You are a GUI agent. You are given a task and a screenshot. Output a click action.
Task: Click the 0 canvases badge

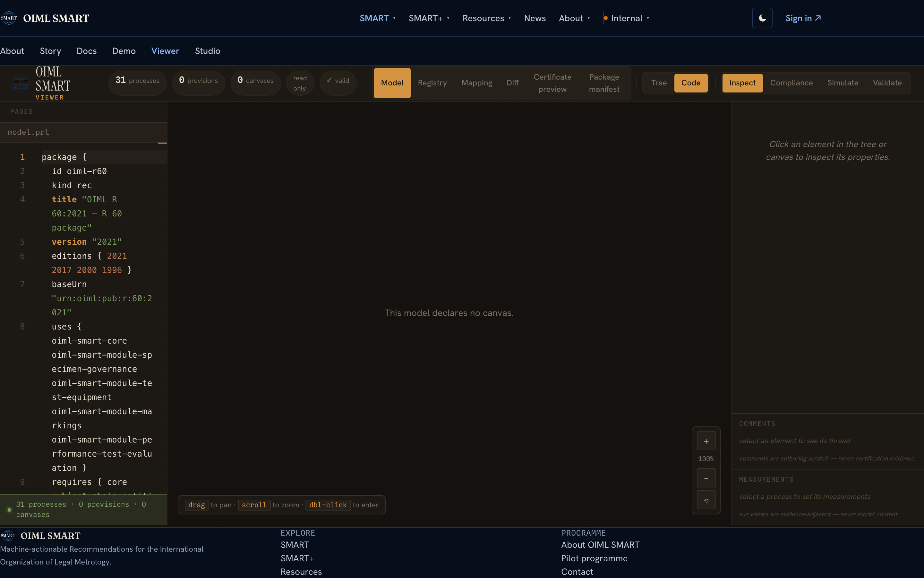pos(255,83)
